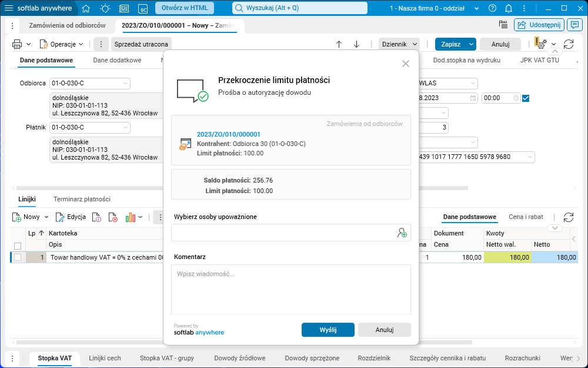The width and height of the screenshot is (588, 368).
Task: Refresh the Linijki grid
Action: [x=569, y=217]
